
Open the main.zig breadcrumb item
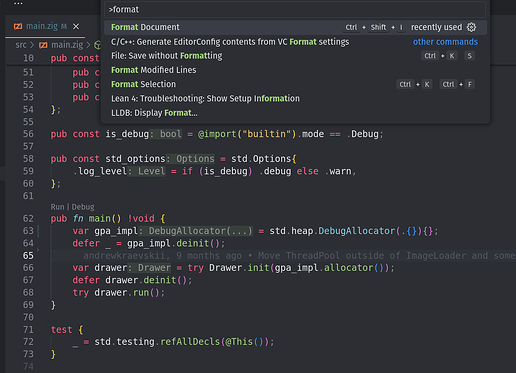[67, 45]
